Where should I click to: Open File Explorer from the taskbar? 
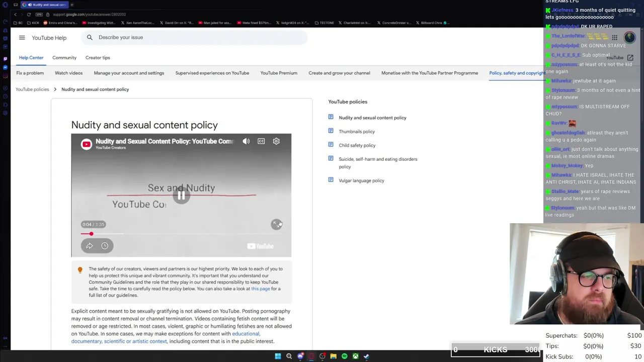tap(333, 356)
